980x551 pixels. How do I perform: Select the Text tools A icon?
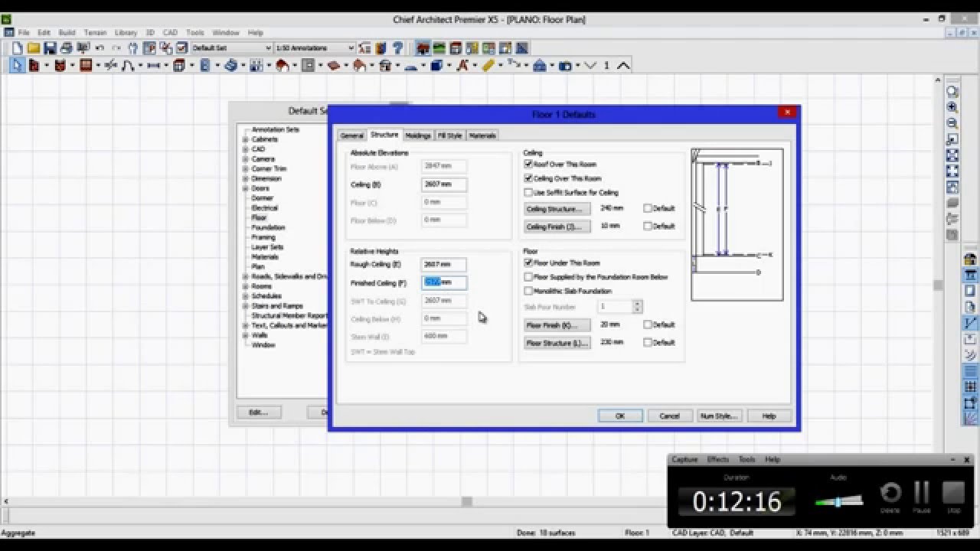(x=462, y=66)
